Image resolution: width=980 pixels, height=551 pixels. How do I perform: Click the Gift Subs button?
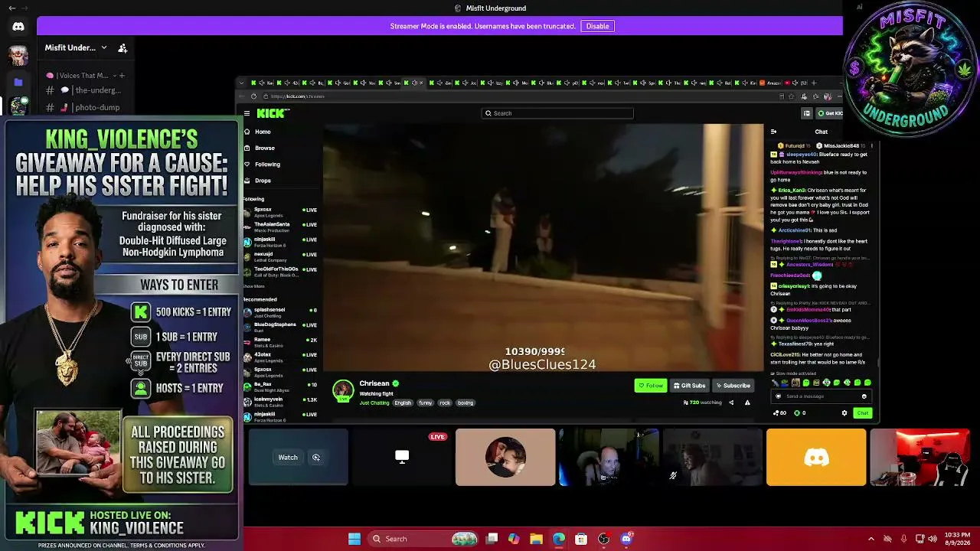point(689,386)
